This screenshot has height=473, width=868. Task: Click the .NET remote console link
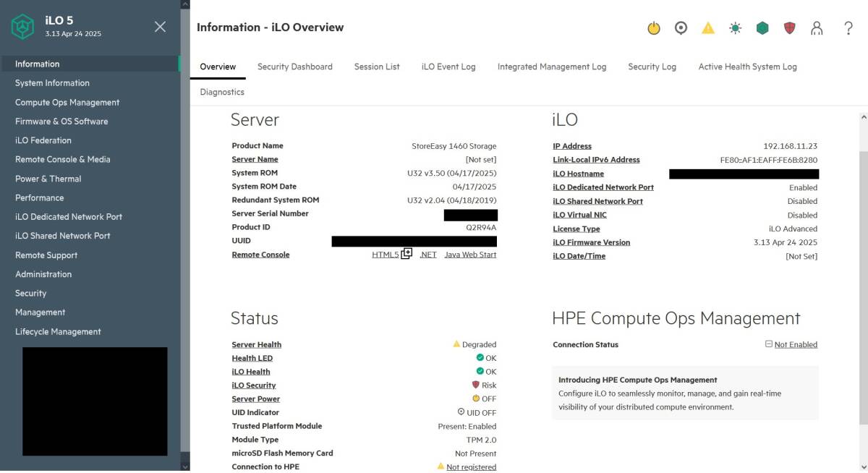428,255
